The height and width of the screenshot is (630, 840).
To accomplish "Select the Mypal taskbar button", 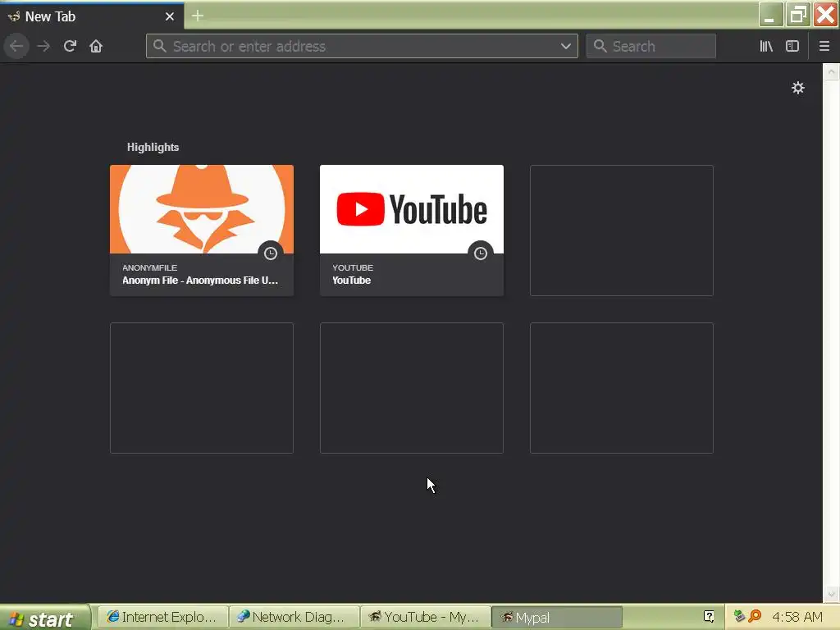I will click(557, 617).
